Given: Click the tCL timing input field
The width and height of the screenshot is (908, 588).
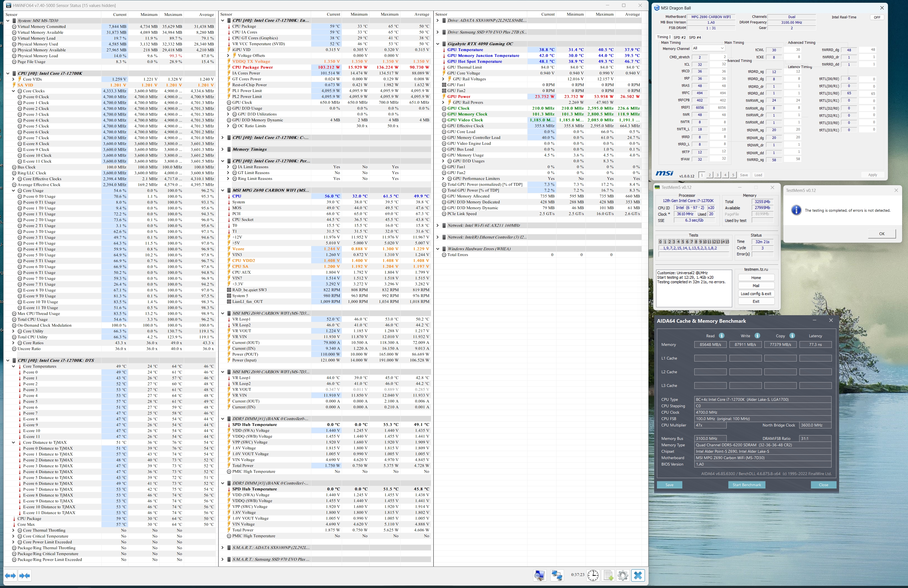Looking at the screenshot, I should (x=700, y=64).
